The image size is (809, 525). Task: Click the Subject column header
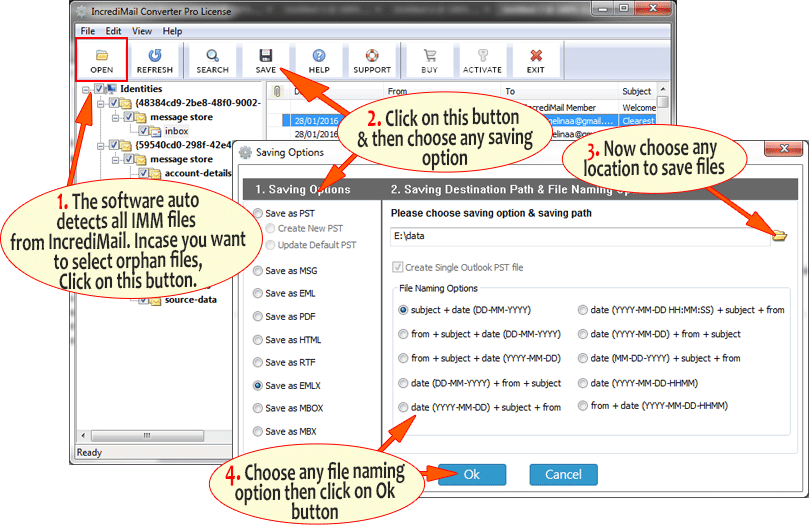[x=638, y=91]
